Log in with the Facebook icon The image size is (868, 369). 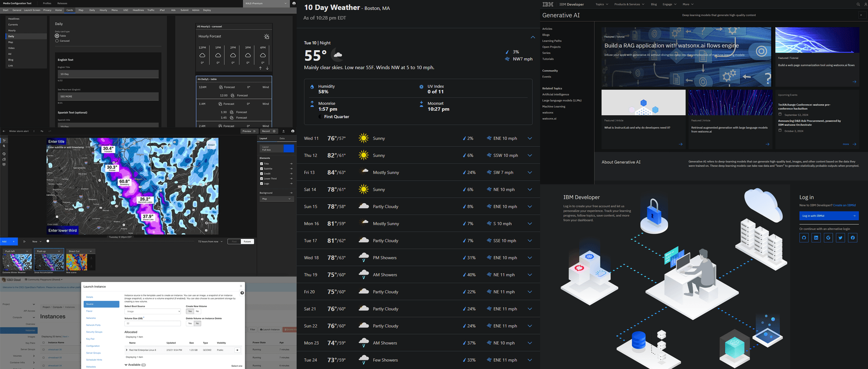click(x=853, y=238)
